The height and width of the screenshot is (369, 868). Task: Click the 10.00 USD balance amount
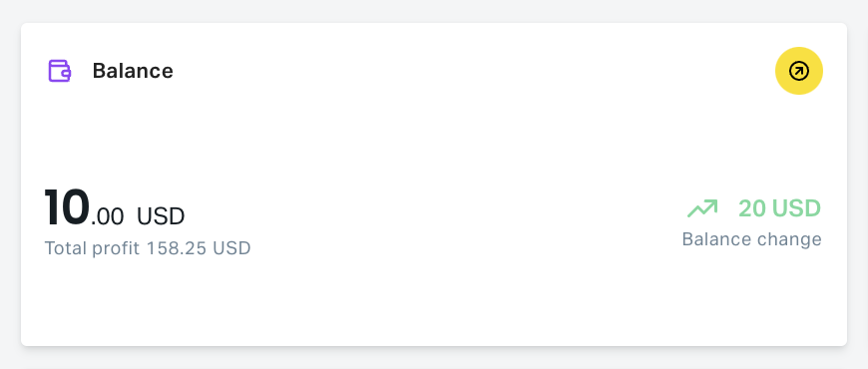(115, 208)
